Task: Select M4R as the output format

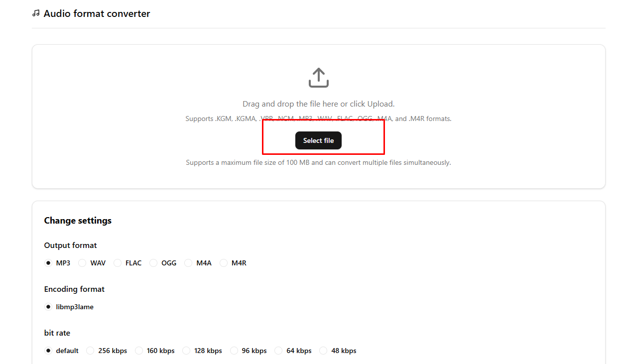Action: (x=224, y=262)
